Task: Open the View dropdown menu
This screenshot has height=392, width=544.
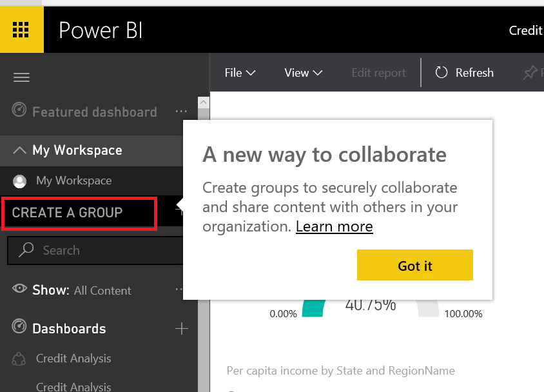Action: pos(302,72)
